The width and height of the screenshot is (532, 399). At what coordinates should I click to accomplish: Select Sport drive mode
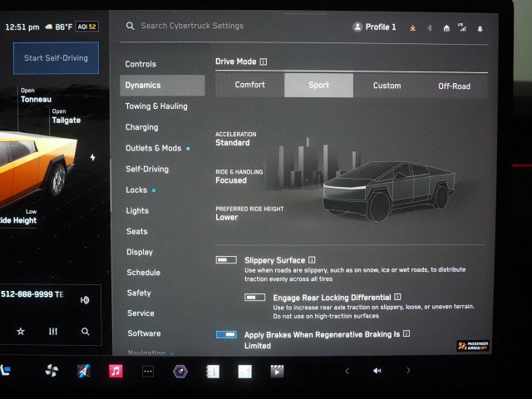click(x=318, y=85)
